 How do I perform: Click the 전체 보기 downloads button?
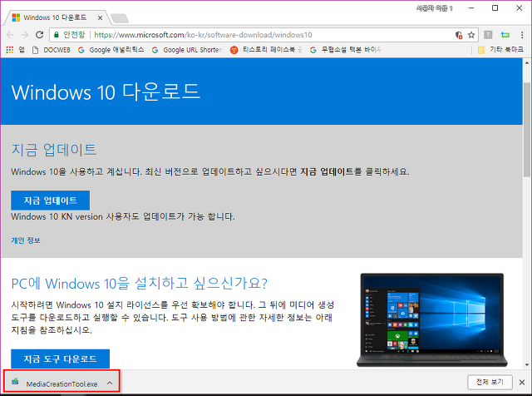[x=490, y=382]
